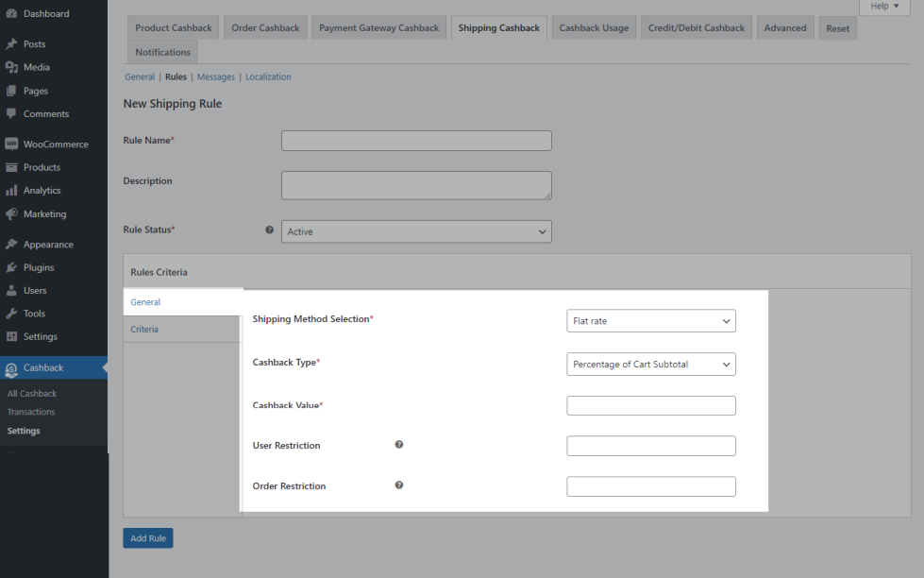Open Plugins via its plug icon
This screenshot has height=578, width=924.
[x=11, y=268]
